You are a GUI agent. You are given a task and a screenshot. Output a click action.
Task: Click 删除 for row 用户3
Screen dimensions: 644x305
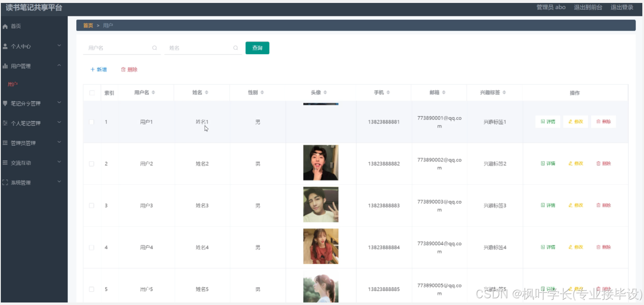click(x=603, y=206)
